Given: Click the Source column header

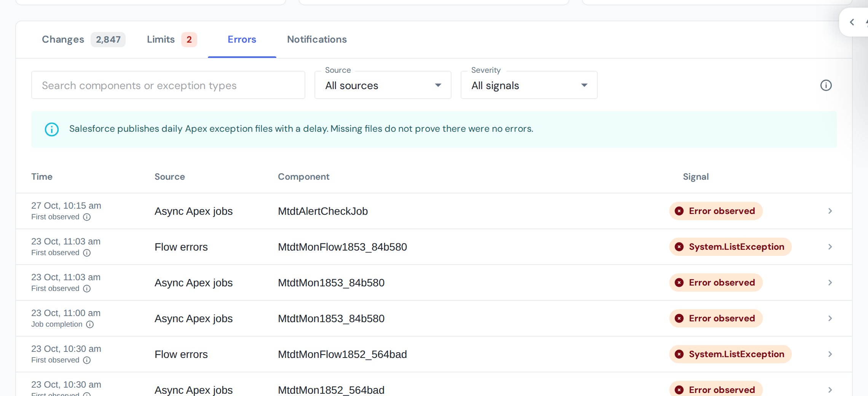Looking at the screenshot, I should pyautogui.click(x=169, y=177).
